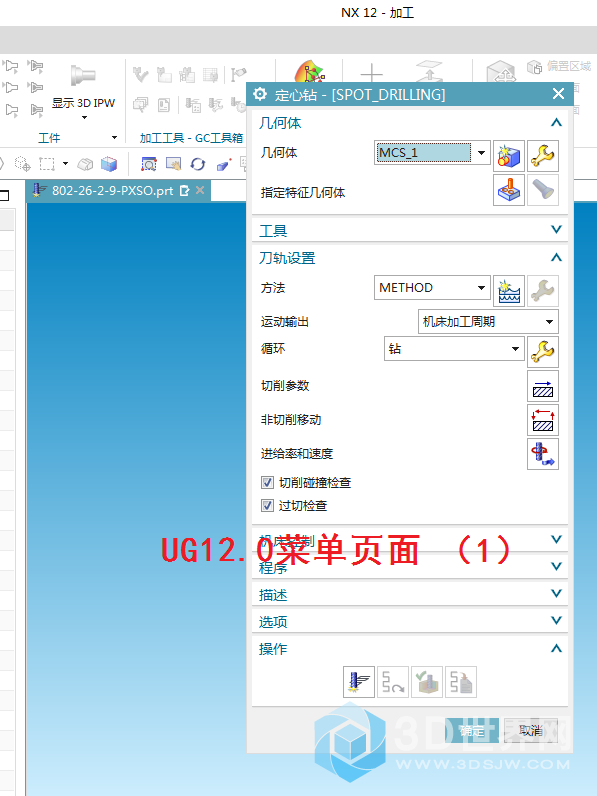Click the pan hand icon in view toolbar
This screenshot has height=796, width=597.
(173, 164)
